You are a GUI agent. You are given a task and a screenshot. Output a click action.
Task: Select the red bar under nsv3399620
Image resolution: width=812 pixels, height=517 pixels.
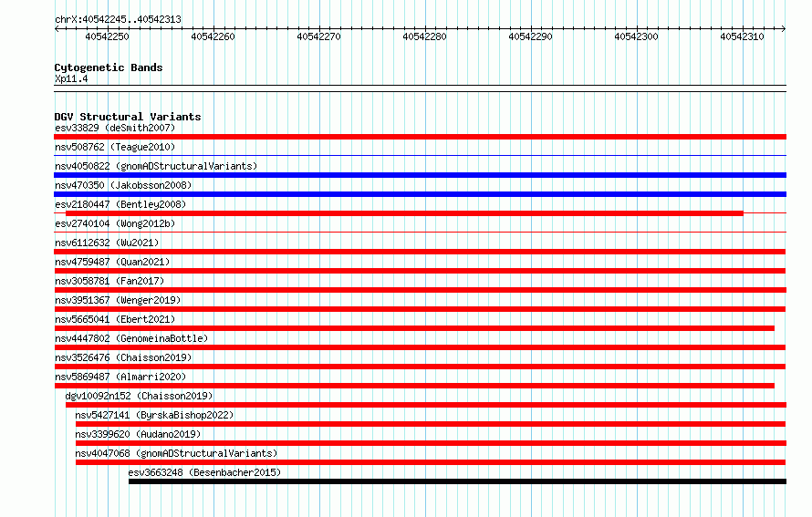tap(431, 443)
